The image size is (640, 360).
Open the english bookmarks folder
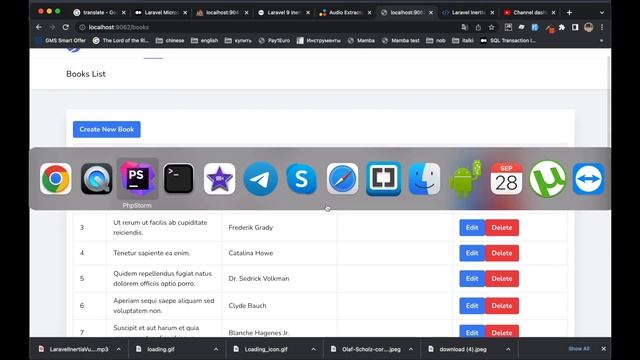(x=204, y=40)
